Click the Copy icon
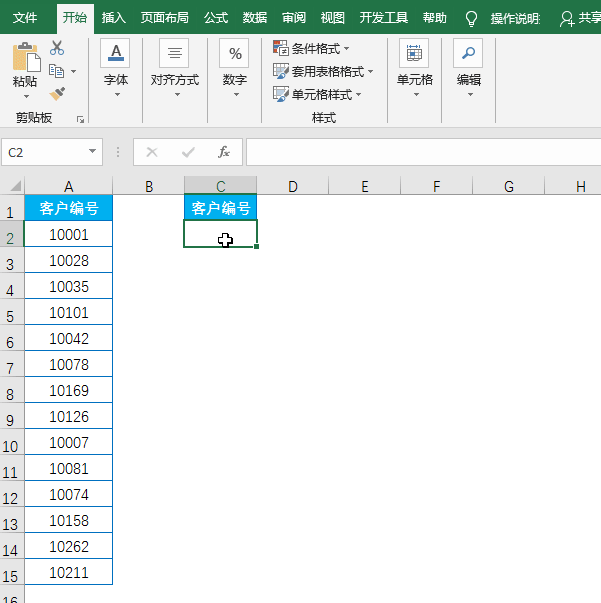Viewport: 601px width, 603px height. pyautogui.click(x=57, y=71)
